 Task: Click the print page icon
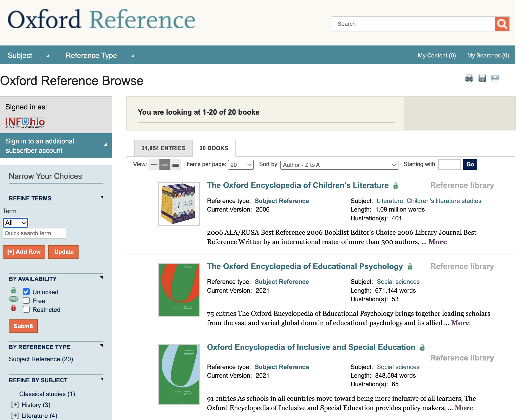point(469,78)
